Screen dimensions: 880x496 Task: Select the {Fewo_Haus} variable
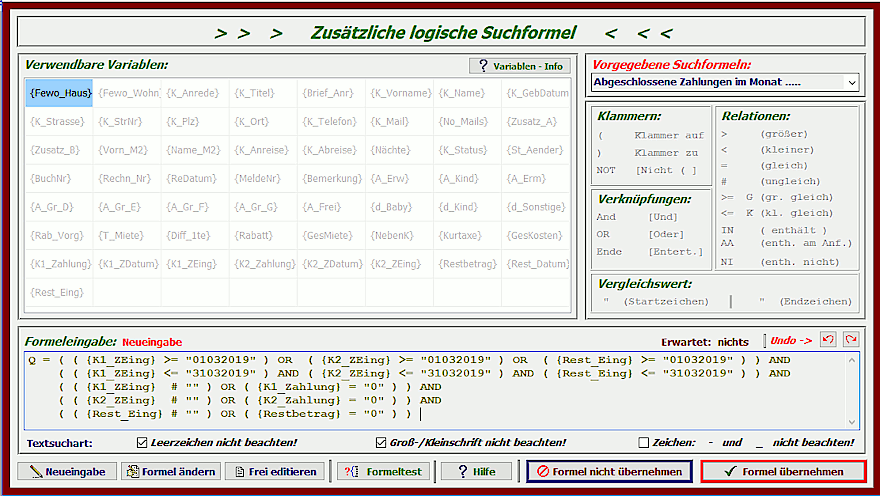tap(61, 93)
